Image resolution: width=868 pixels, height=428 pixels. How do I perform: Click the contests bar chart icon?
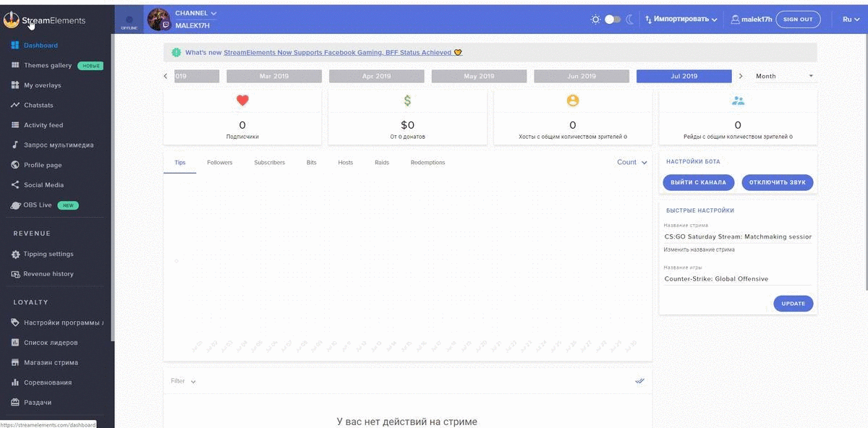15,382
